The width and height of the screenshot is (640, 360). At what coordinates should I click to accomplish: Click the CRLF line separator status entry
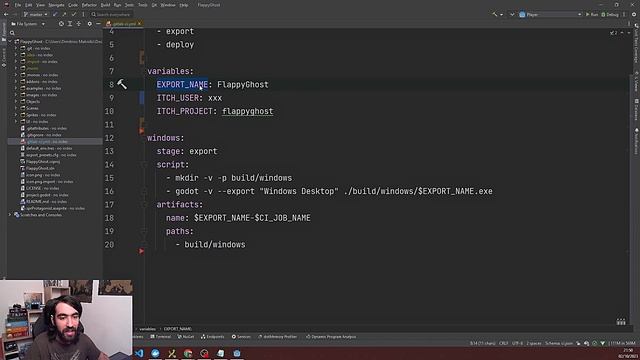504,343
